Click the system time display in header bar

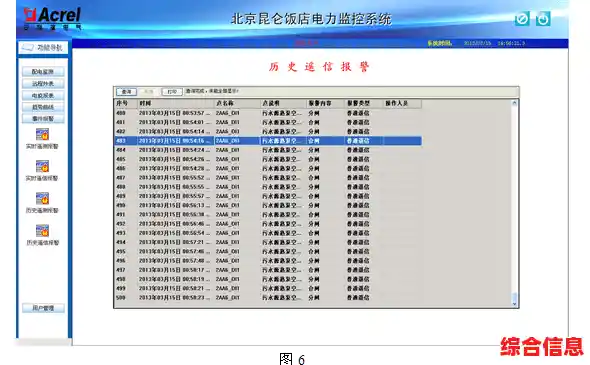(x=476, y=43)
